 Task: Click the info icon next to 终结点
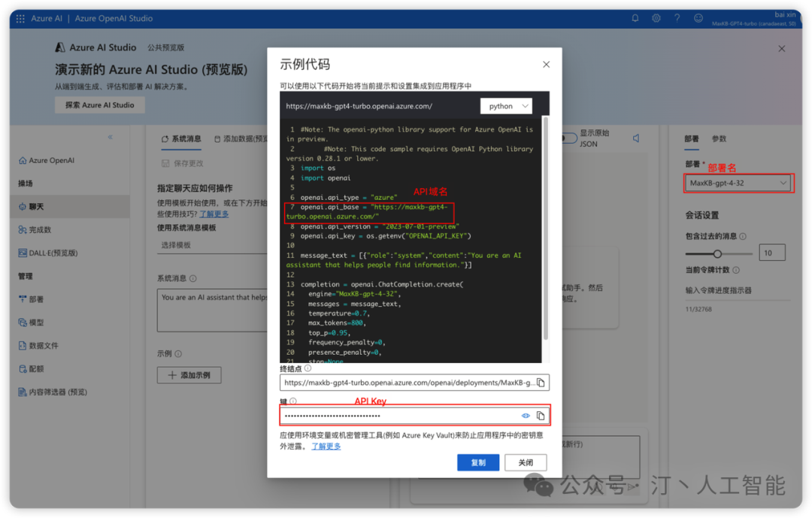coord(308,368)
